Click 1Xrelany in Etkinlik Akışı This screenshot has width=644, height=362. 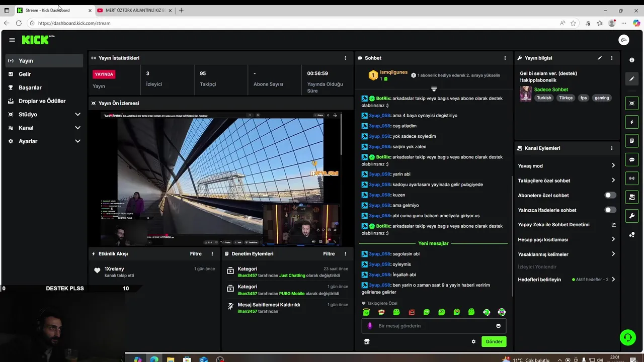click(x=114, y=269)
